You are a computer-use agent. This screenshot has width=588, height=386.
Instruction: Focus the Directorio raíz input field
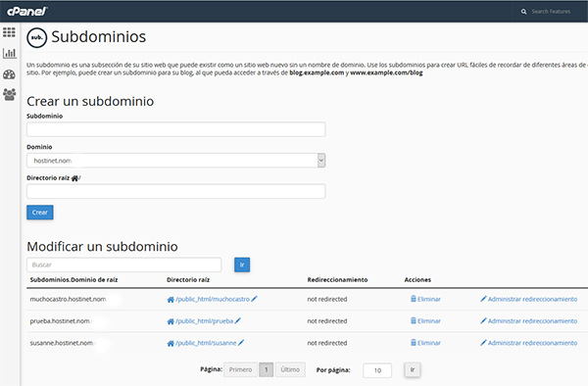[175, 191]
